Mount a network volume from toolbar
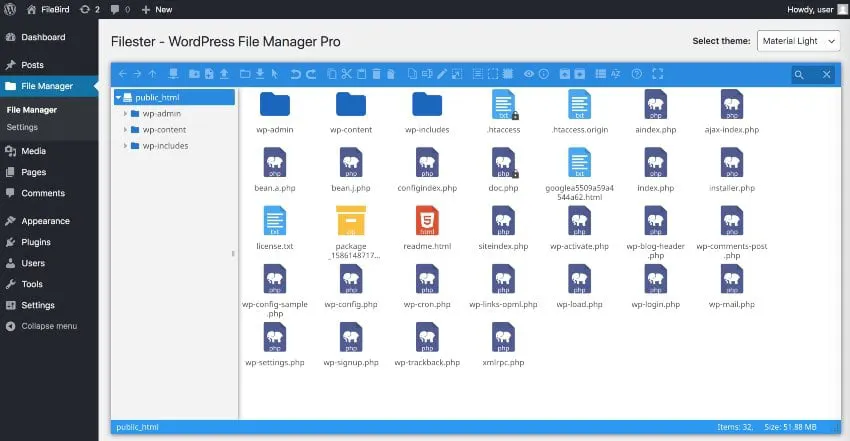 173,74
